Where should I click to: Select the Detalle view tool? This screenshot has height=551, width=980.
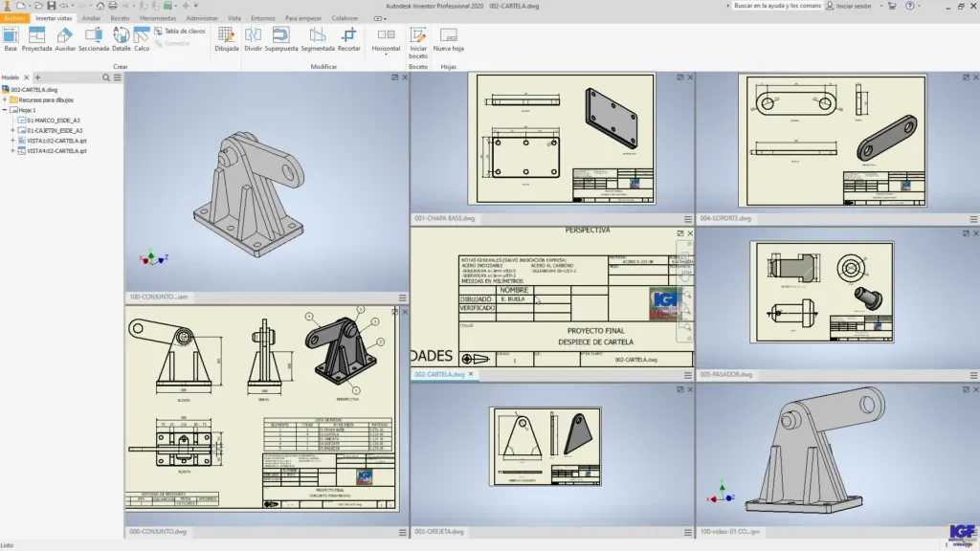coord(122,38)
